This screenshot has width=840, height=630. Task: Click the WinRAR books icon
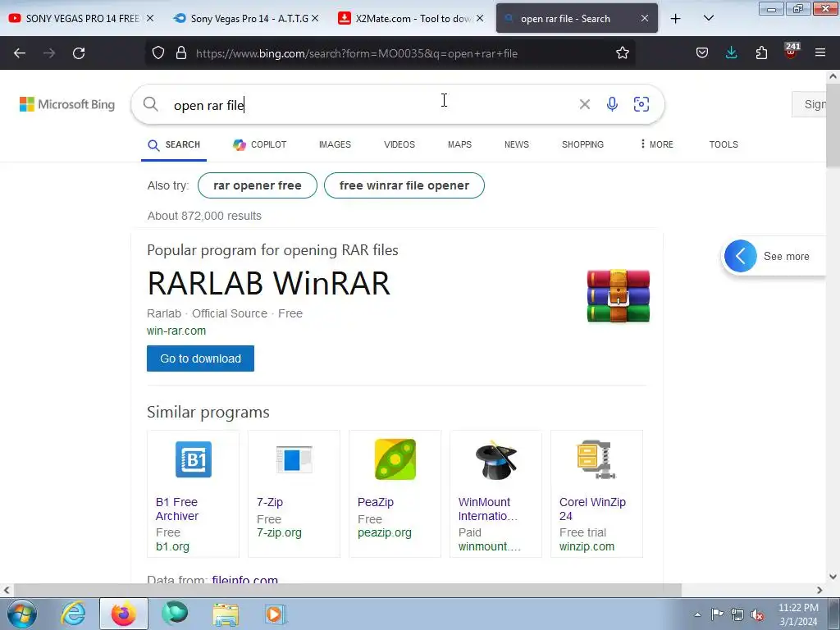pos(619,295)
